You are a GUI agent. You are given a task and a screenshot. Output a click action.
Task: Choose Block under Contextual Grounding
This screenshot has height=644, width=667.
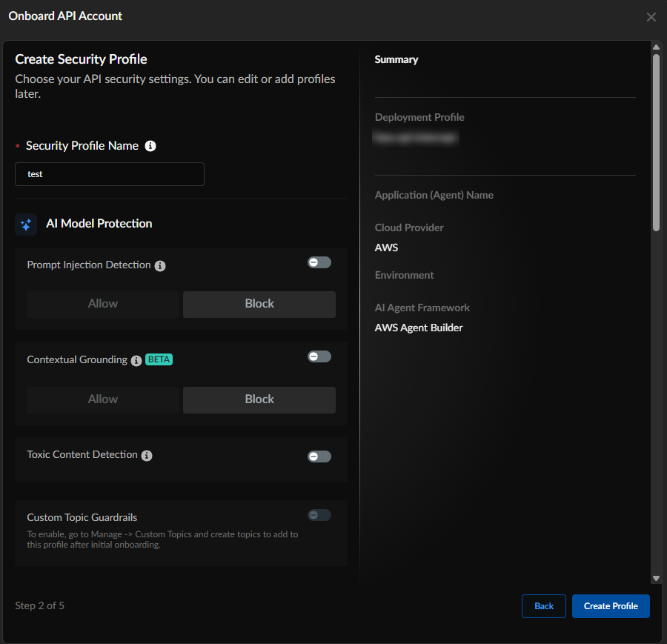(x=259, y=399)
